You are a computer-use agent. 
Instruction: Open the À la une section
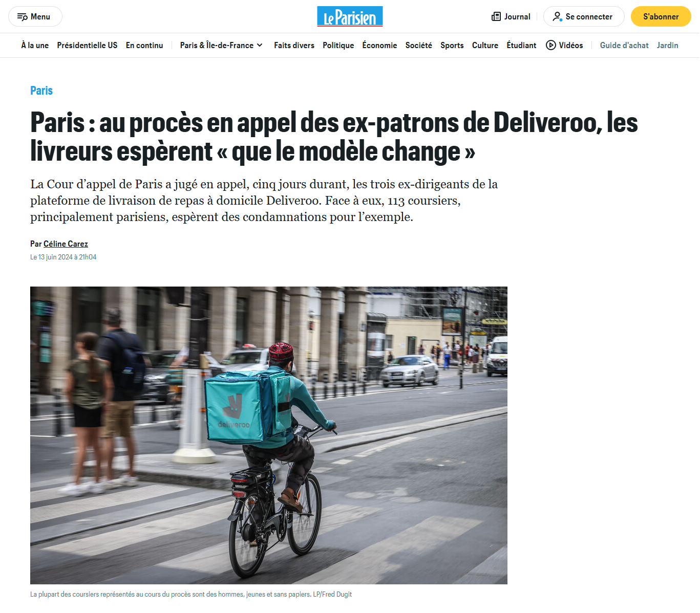pos(35,45)
